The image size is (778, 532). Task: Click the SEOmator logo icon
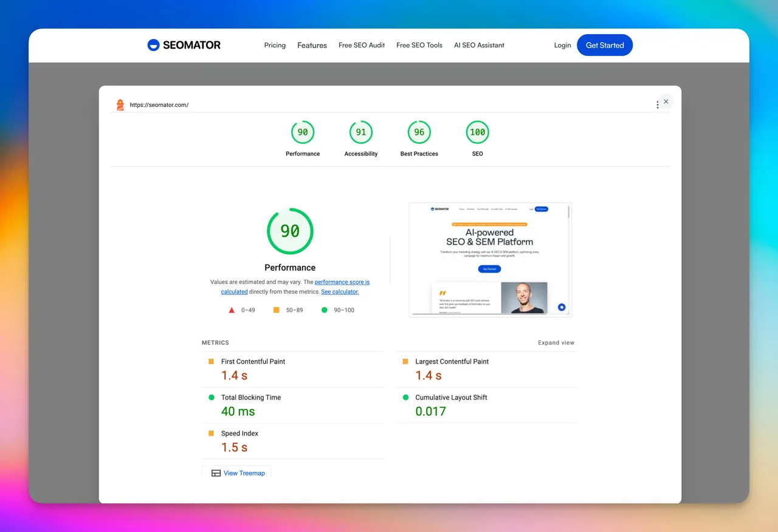153,45
